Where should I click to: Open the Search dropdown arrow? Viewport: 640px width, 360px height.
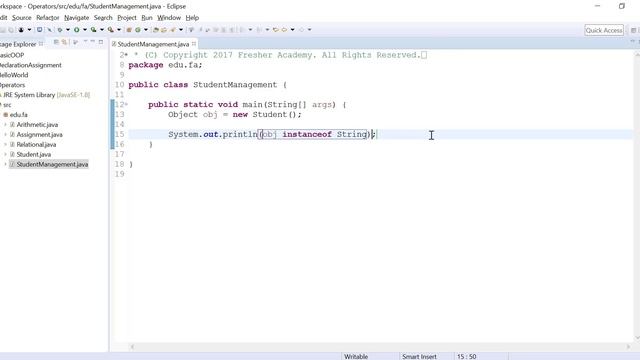click(x=181, y=30)
